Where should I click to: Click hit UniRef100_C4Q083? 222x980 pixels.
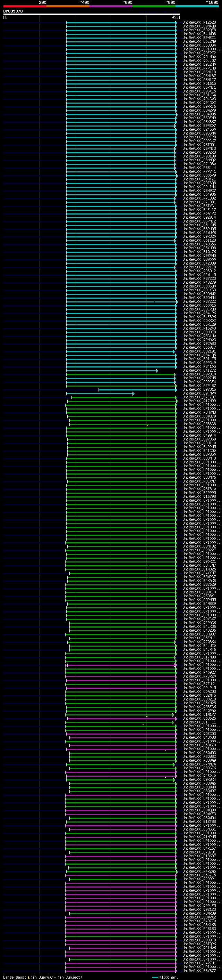199,737
